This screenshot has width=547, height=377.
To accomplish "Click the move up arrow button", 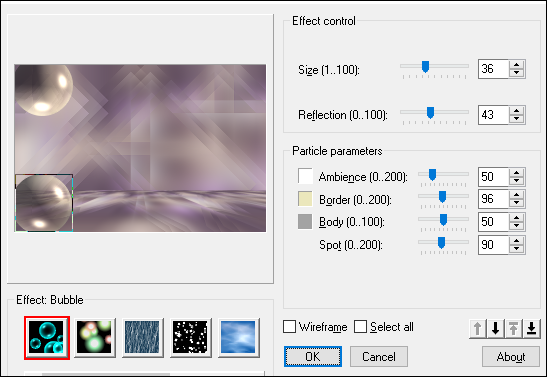I will click(x=478, y=329).
